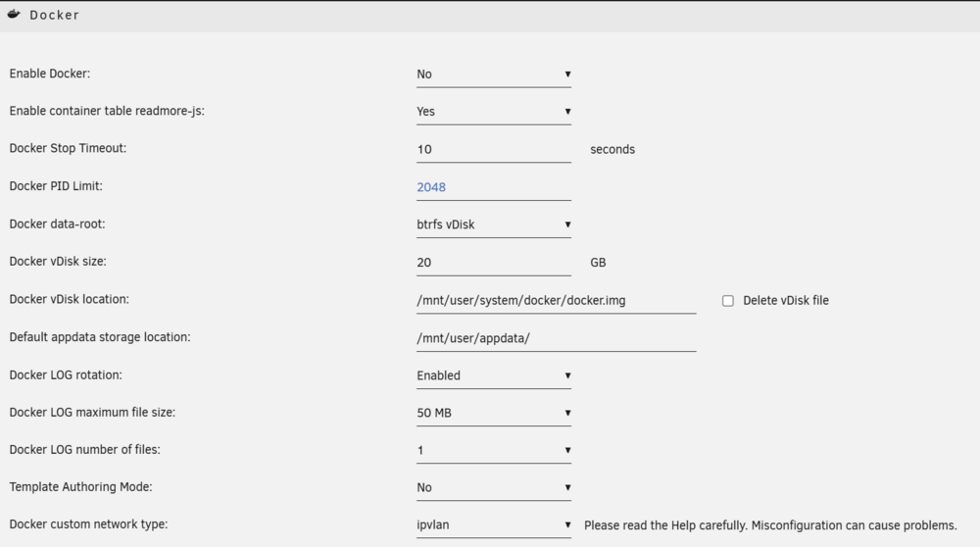Screen dimensions: 980x547
Task: Click the Docker PID Limit field
Action: (494, 187)
